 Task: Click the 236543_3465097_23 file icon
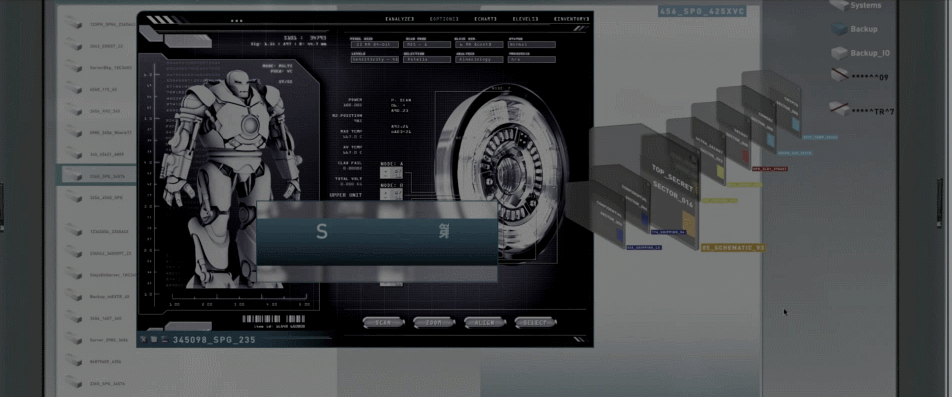pyautogui.click(x=73, y=253)
